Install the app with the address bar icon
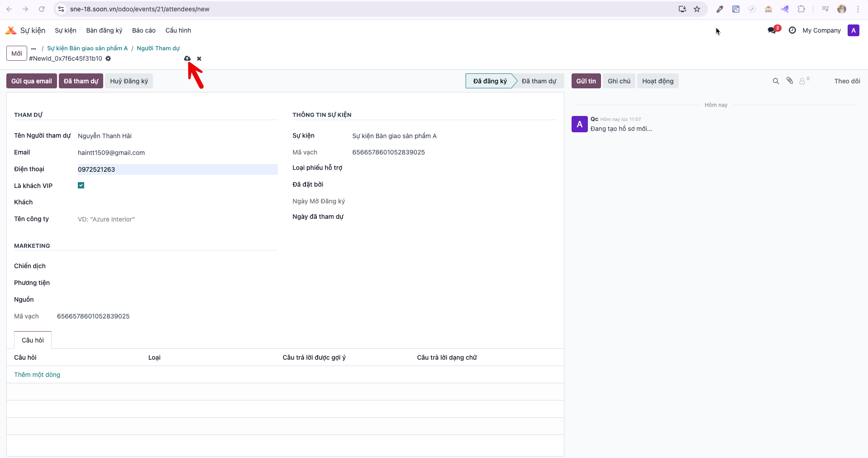The height and width of the screenshot is (458, 868). pos(682,9)
